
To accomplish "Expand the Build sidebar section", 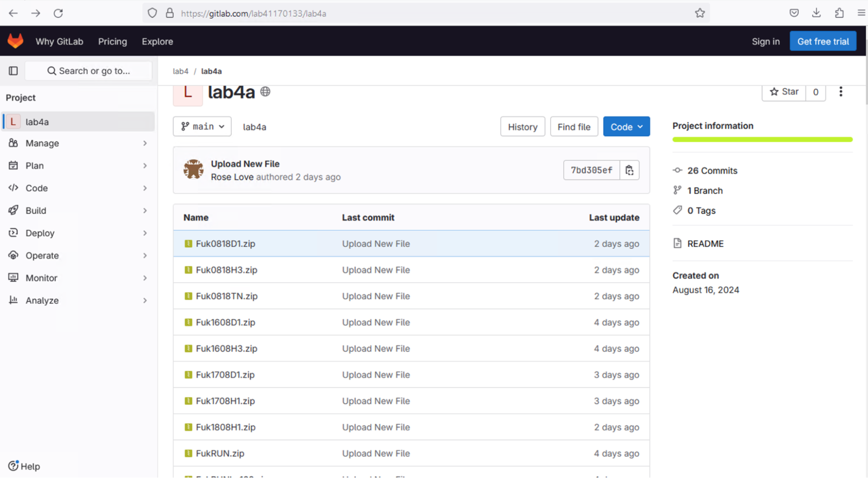I will pos(78,211).
